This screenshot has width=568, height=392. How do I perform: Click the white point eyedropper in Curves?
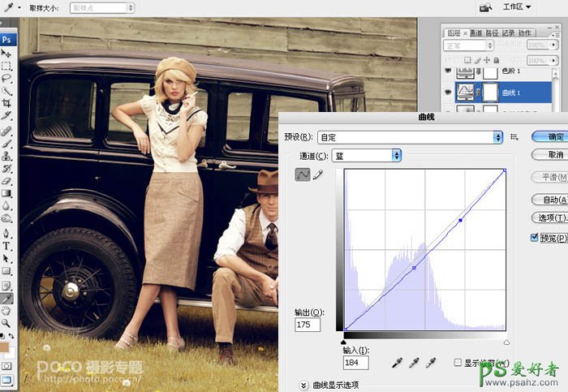point(431,362)
